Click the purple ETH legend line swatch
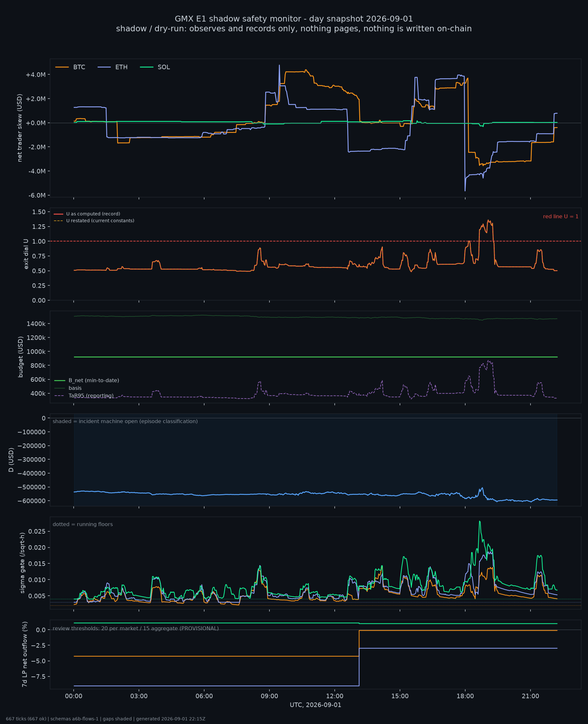588x724 pixels. (104, 67)
